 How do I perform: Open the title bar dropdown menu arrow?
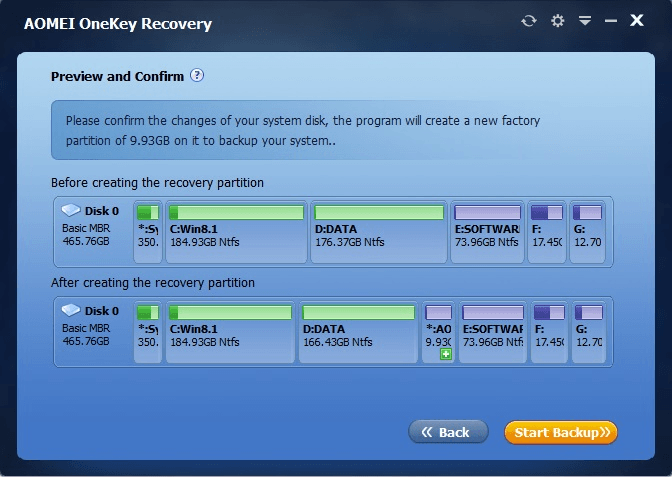[x=585, y=20]
